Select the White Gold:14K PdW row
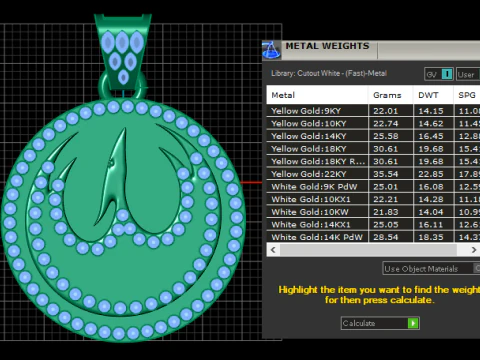 373,237
